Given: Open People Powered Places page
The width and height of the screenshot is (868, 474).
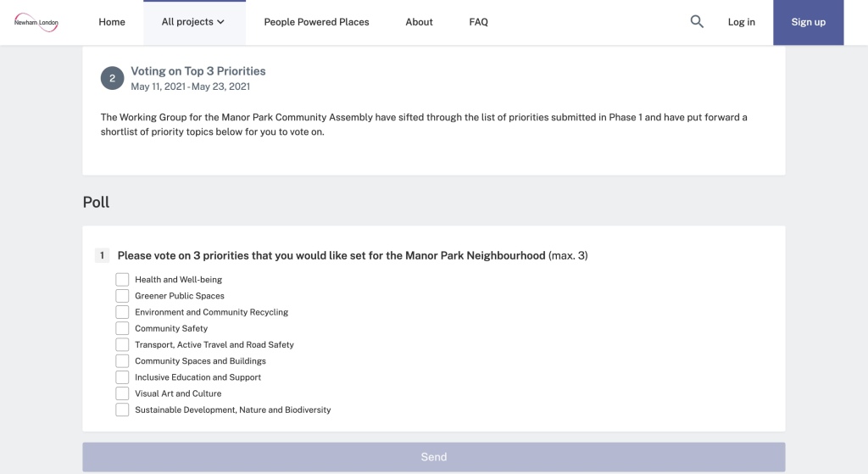Looking at the screenshot, I should (317, 22).
